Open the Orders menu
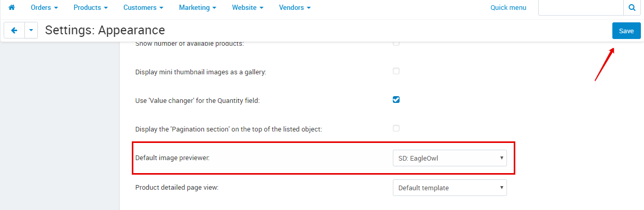 44,8
